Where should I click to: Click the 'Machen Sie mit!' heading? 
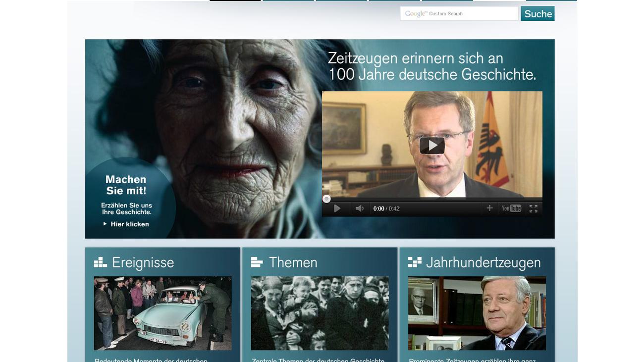[x=126, y=185]
